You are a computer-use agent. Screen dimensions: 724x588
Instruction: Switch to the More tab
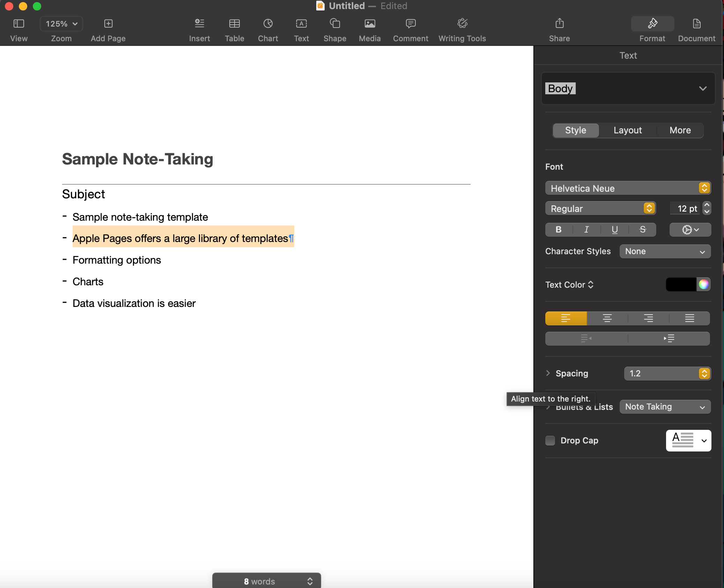[x=680, y=130]
